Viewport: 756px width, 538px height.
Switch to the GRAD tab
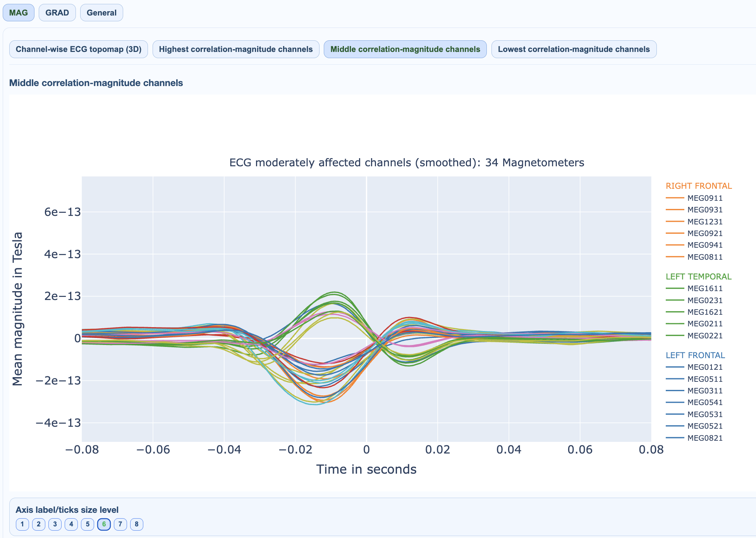click(57, 13)
